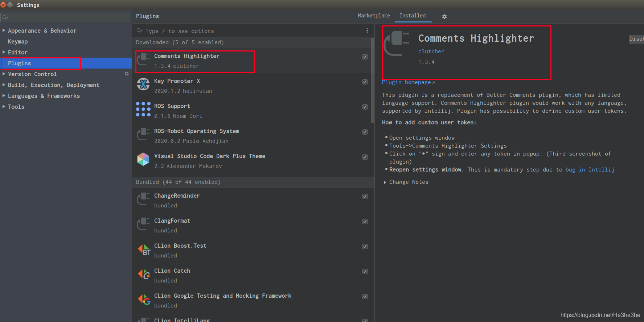The height and width of the screenshot is (322, 644).
Task: Select the ChangeReminder plugin row
Action: pos(252,201)
